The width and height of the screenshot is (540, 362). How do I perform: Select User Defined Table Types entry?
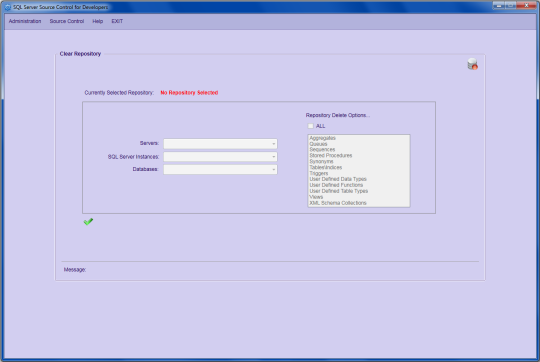coord(339,191)
